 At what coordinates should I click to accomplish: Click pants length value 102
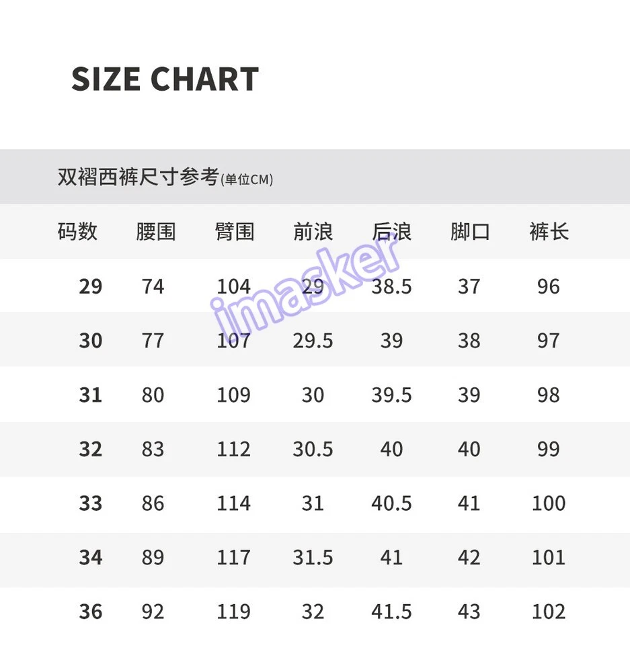click(x=549, y=612)
